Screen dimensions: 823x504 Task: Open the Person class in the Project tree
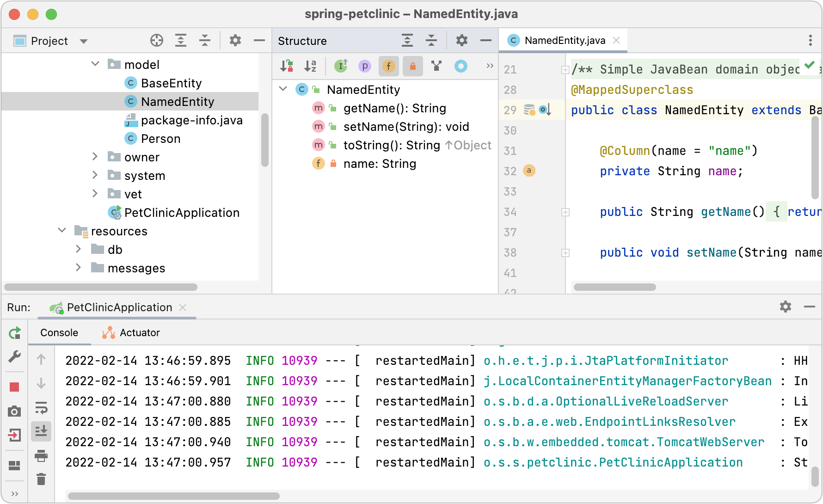tap(153, 139)
